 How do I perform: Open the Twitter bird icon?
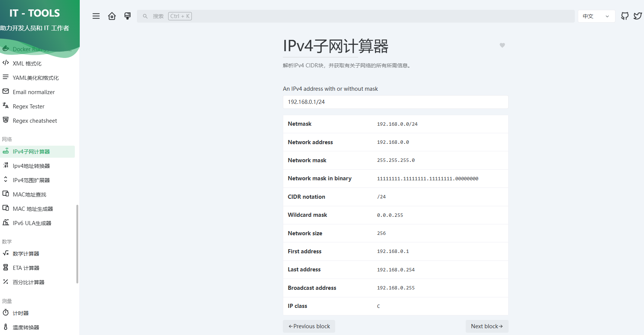[638, 16]
